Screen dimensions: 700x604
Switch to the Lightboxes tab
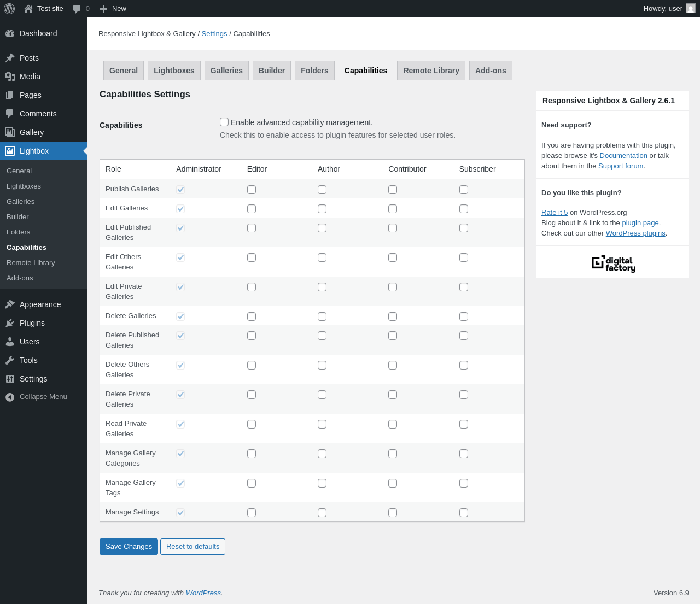pos(174,71)
